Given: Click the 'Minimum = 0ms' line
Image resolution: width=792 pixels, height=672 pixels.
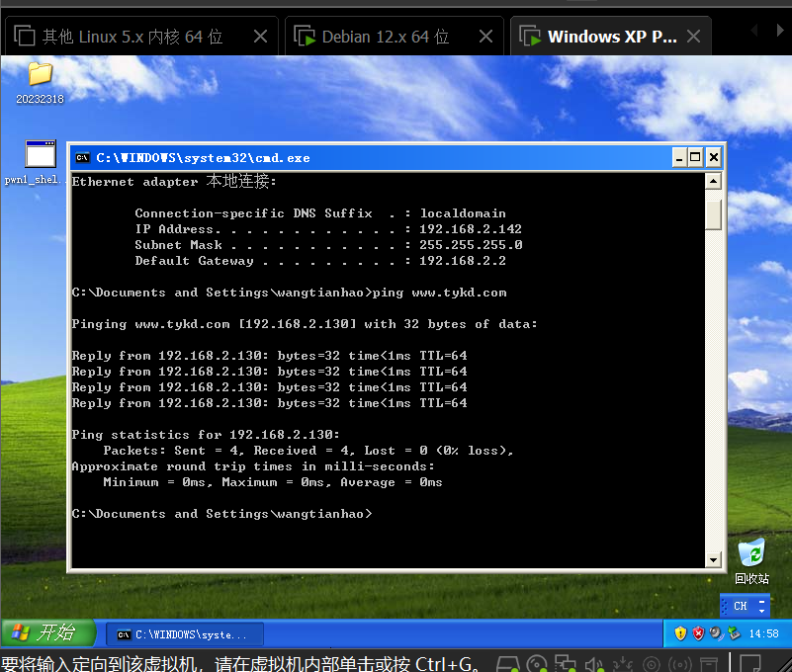Looking at the screenshot, I should [273, 482].
